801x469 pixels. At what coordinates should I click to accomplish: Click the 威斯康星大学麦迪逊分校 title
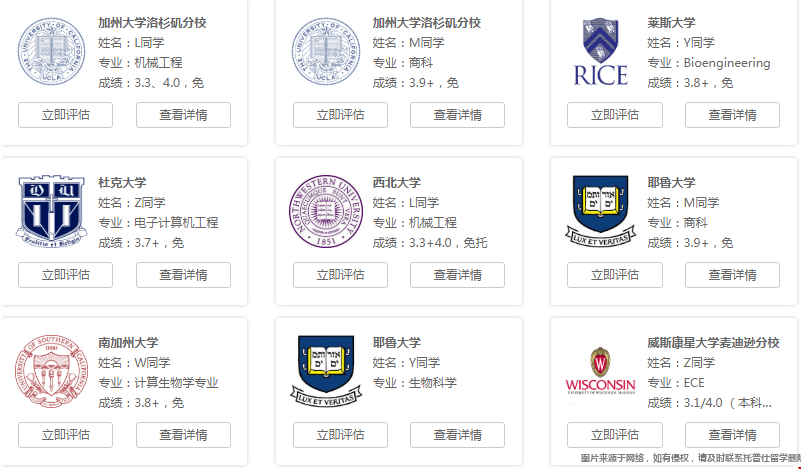[713, 343]
